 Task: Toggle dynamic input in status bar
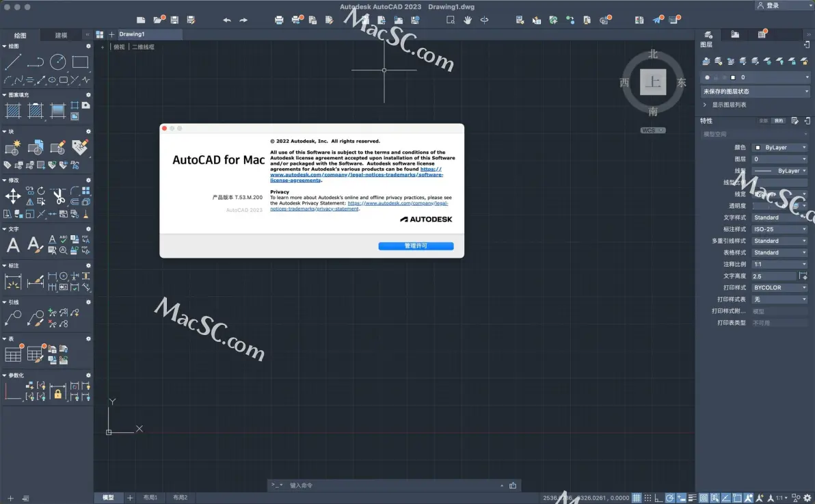click(x=681, y=498)
